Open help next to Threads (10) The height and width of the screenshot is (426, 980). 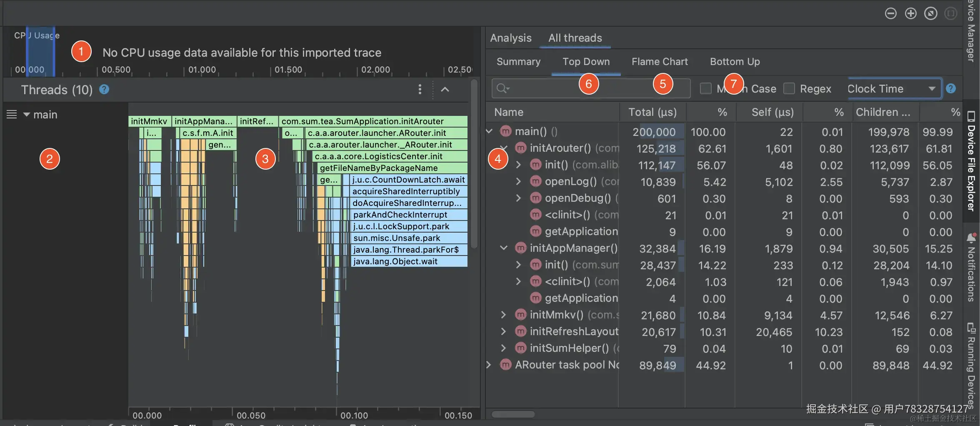pyautogui.click(x=104, y=89)
